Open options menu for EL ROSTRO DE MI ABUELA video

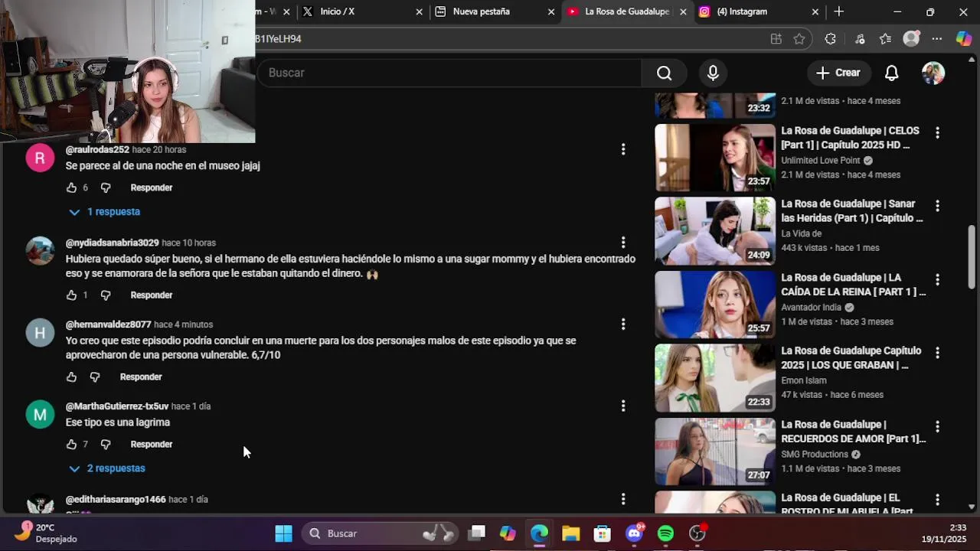[937, 500]
